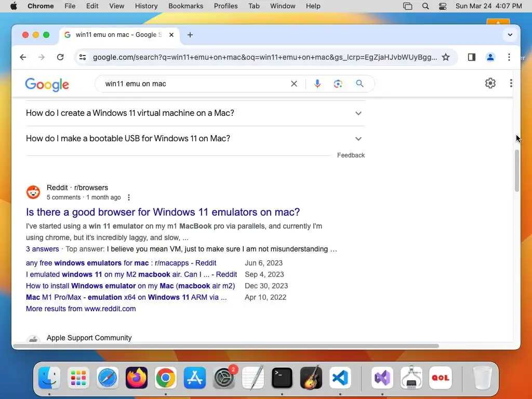Screen dimensions: 532x399
Task: Open Finder from the Dock
Action: [x=49, y=378]
